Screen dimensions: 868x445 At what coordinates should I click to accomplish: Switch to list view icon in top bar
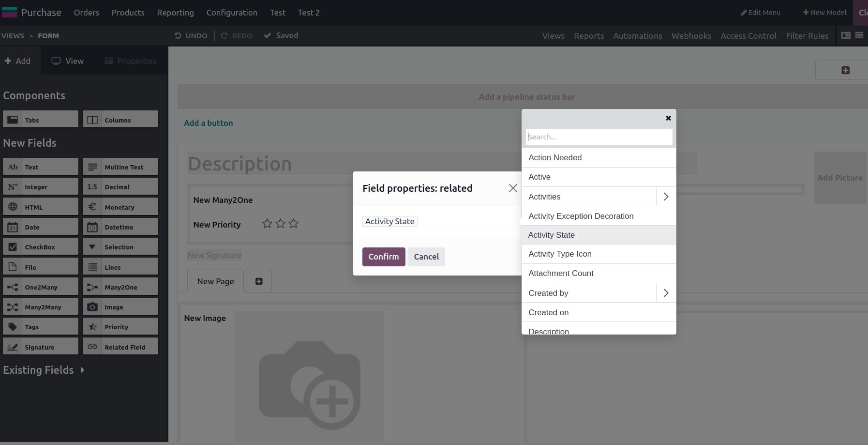point(859,35)
